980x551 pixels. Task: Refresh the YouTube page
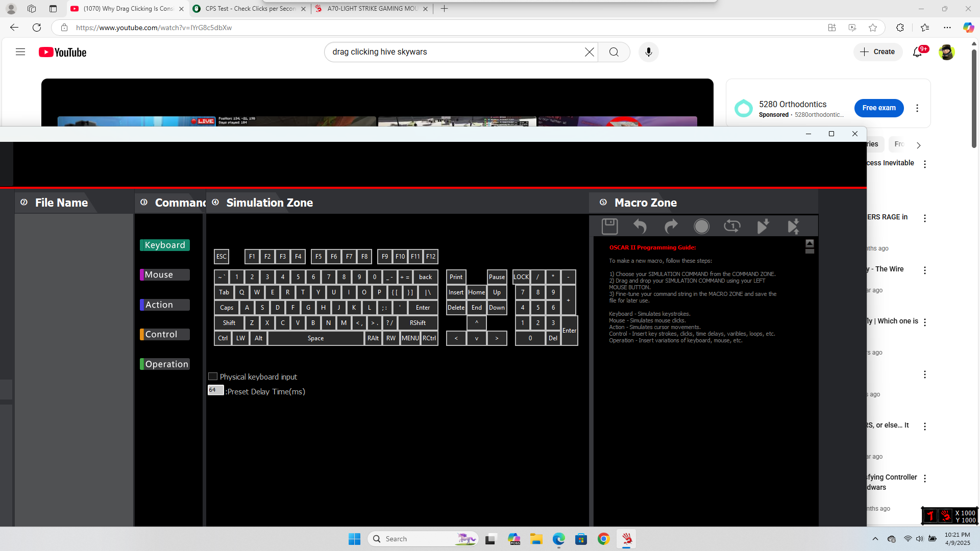[x=37, y=28]
